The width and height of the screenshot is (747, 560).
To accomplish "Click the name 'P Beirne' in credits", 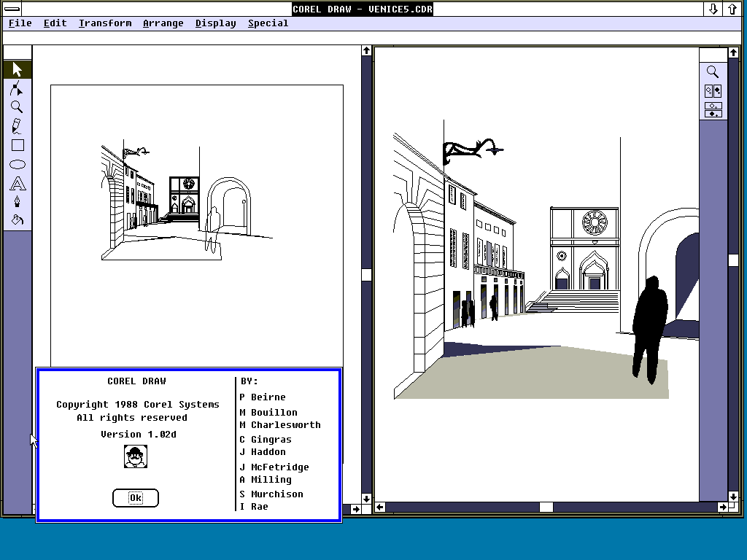I will 263,397.
